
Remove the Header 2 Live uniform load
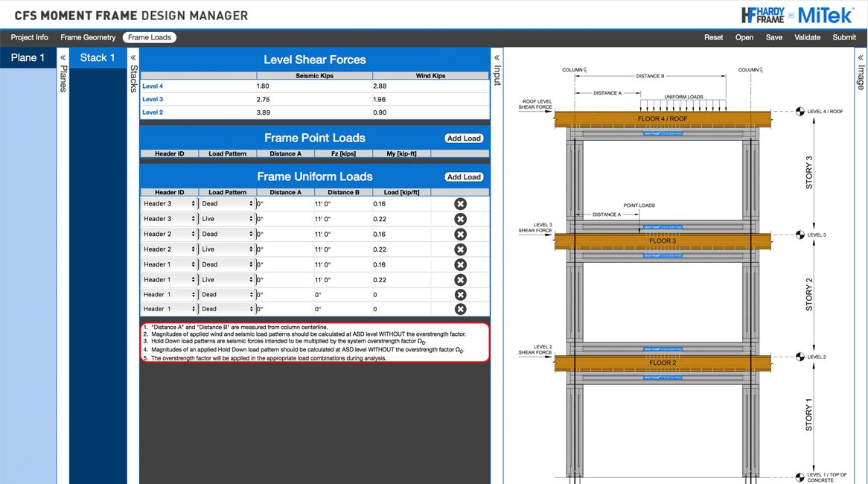pos(460,249)
